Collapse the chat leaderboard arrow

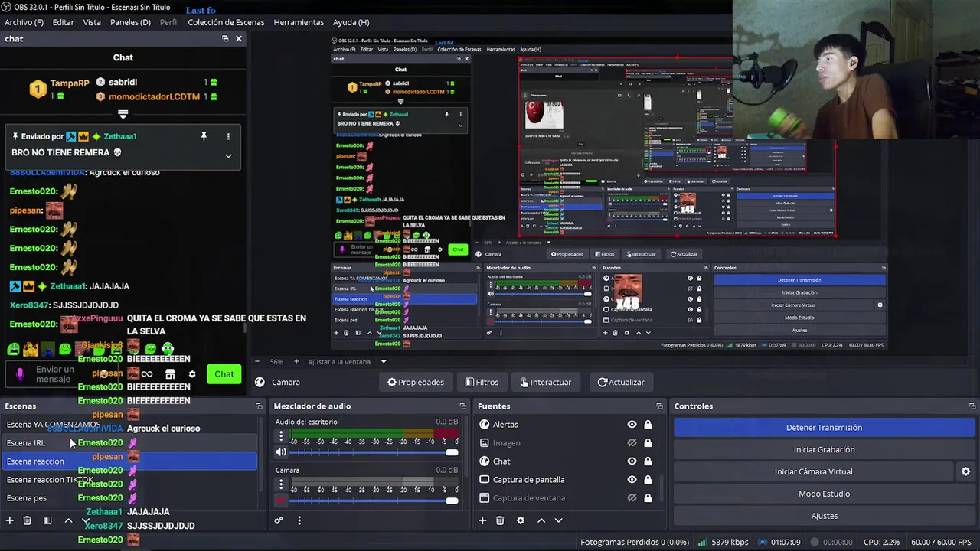click(x=122, y=114)
